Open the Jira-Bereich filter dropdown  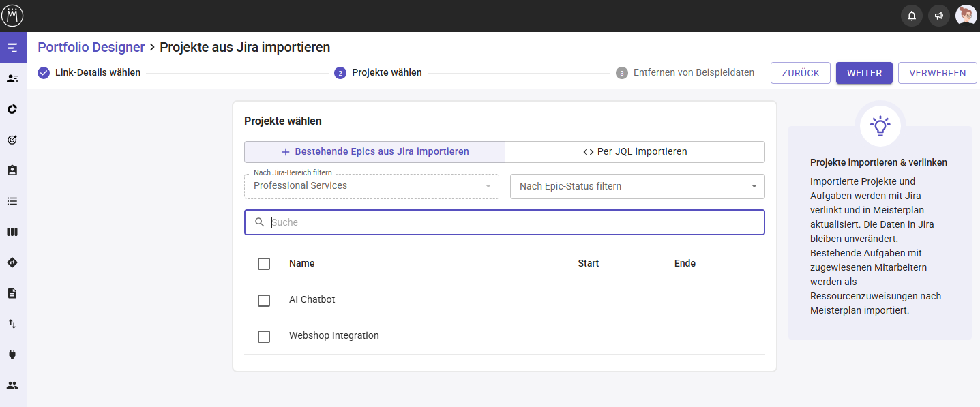point(372,186)
